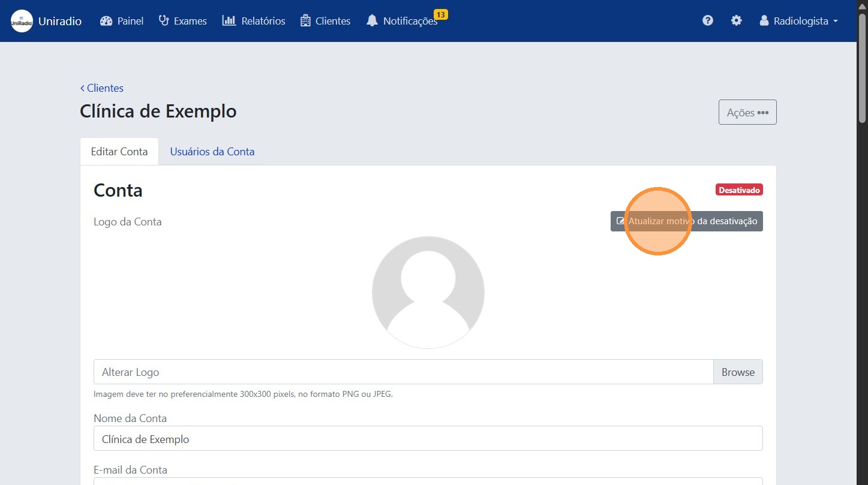This screenshot has width=868, height=485.
Task: Open the help question mark icon
Action: [708, 21]
